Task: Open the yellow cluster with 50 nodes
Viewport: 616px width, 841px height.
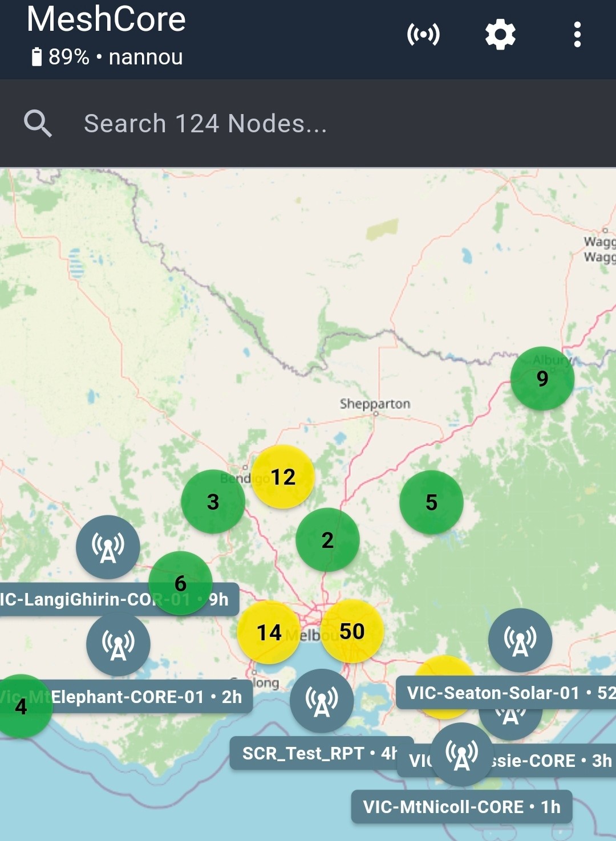Action: pos(352,631)
